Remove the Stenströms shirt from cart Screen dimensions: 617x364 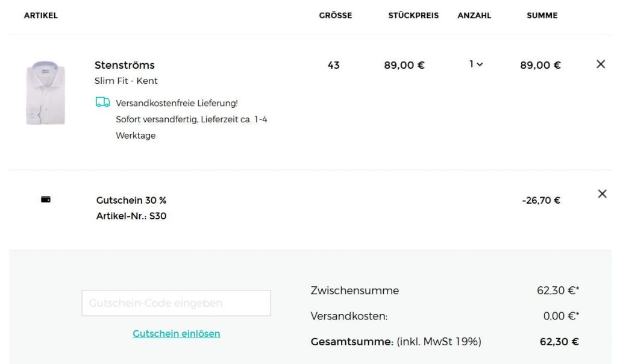[x=600, y=64]
